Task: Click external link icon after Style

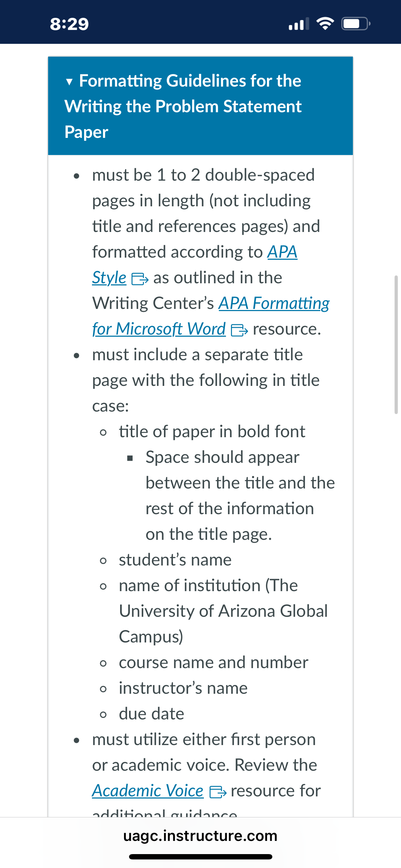Action: 140,279
